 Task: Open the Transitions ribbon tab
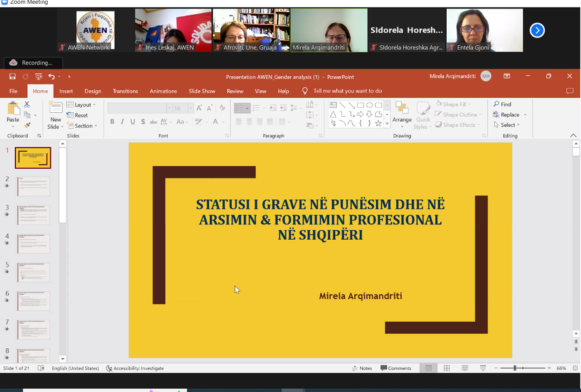pos(125,91)
